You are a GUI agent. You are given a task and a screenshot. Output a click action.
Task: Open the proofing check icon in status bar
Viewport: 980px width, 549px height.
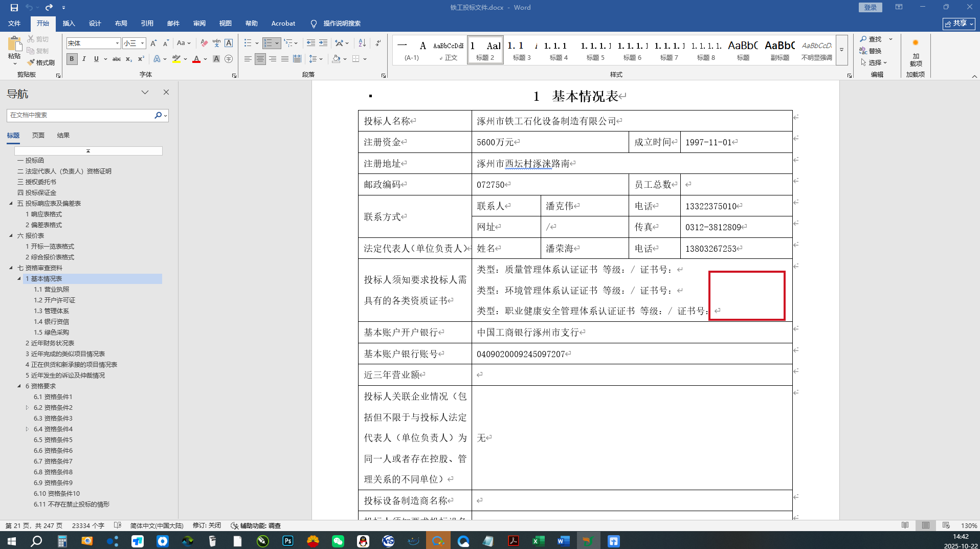click(x=117, y=525)
